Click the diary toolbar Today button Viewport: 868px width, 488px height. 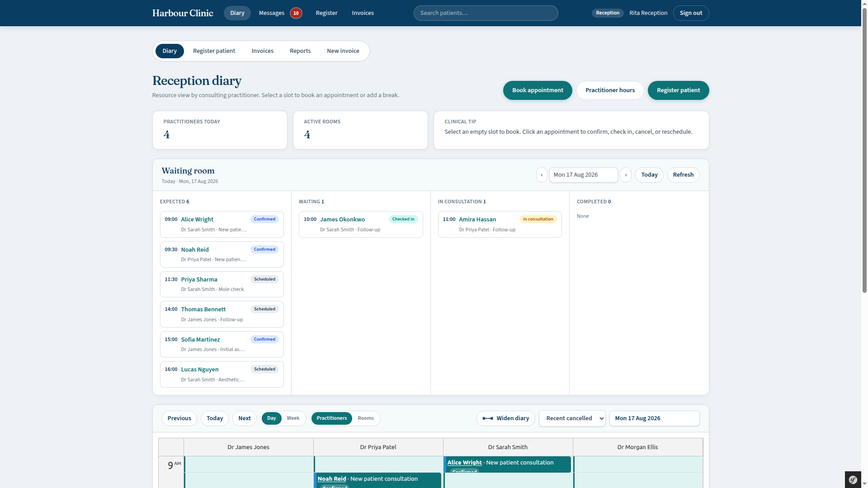coord(215,418)
